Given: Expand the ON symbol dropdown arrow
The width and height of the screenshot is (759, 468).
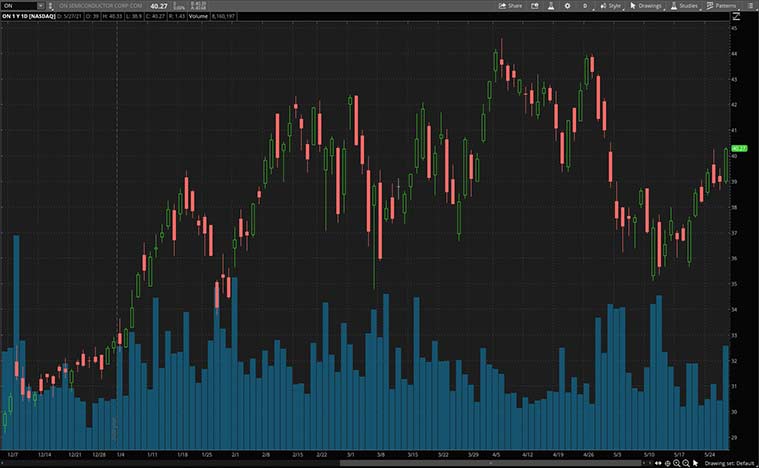Looking at the screenshot, I should coord(39,5).
